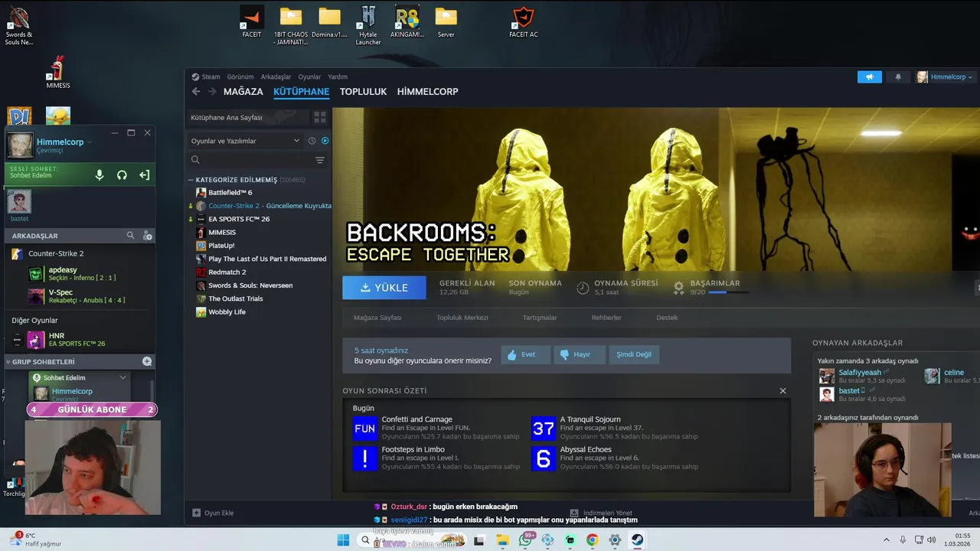
Task: Click the Steam announcements megaphone button
Action: click(870, 77)
